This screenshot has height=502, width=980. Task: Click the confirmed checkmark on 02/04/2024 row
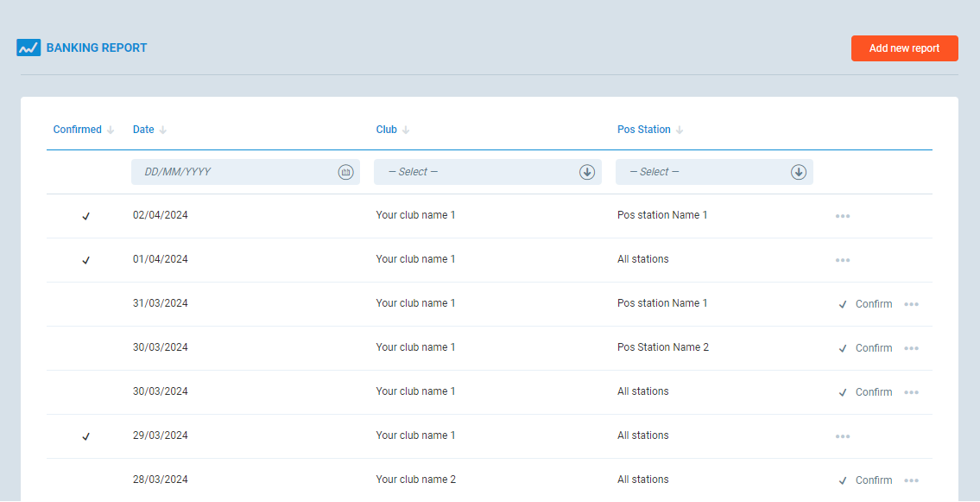click(85, 216)
